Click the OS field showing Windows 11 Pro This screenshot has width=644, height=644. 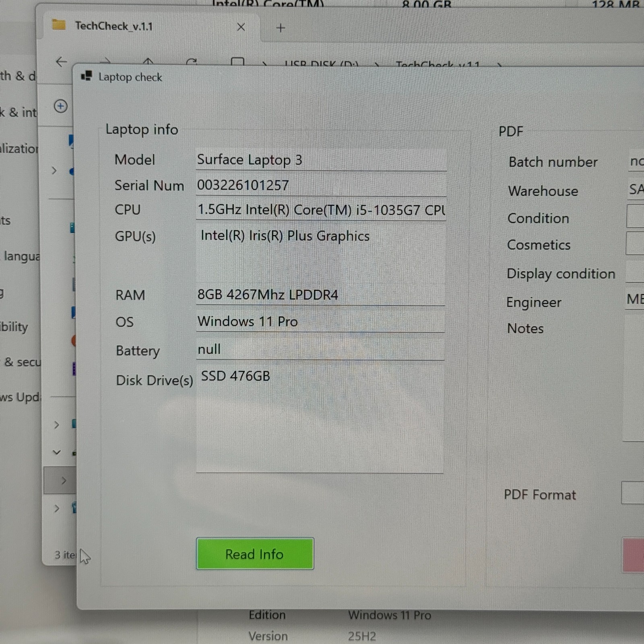[320, 322]
